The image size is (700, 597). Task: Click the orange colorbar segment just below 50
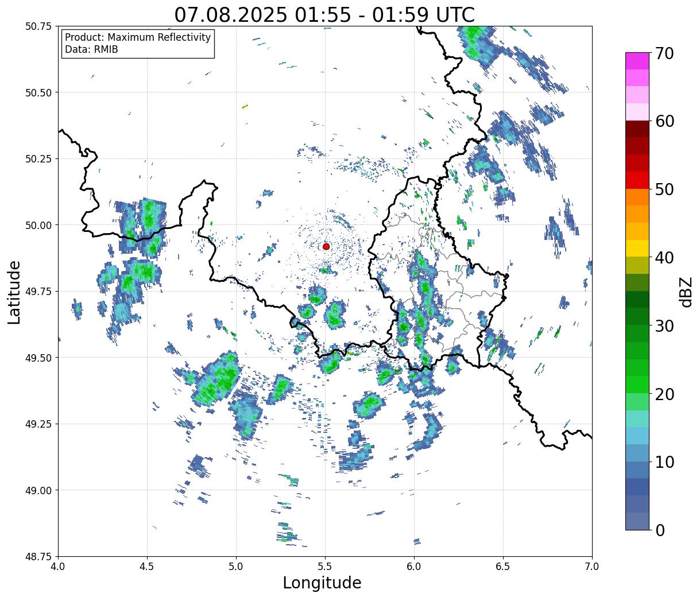tap(637, 197)
